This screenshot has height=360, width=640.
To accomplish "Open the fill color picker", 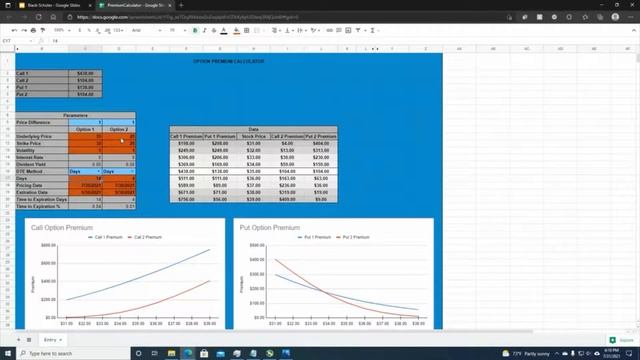I will point(236,31).
